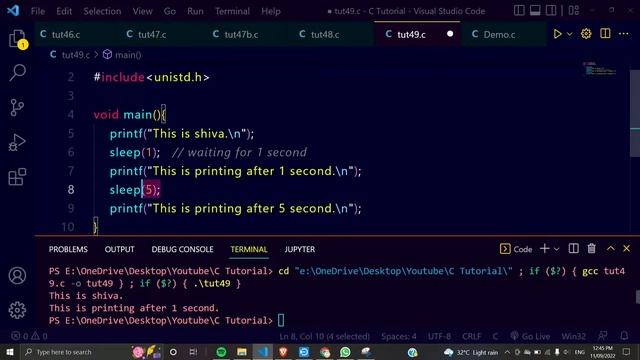Expand run button dropdown arrow
The width and height of the screenshot is (640, 360).
click(x=570, y=34)
